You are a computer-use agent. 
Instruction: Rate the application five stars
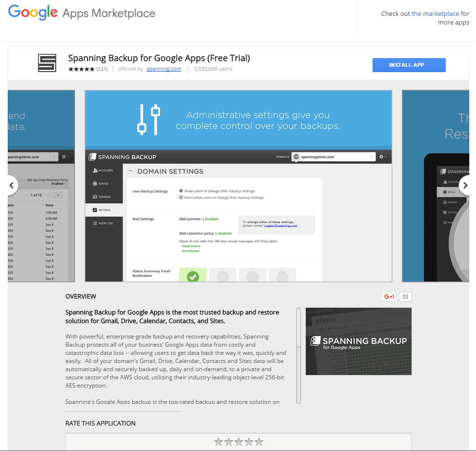(x=259, y=441)
